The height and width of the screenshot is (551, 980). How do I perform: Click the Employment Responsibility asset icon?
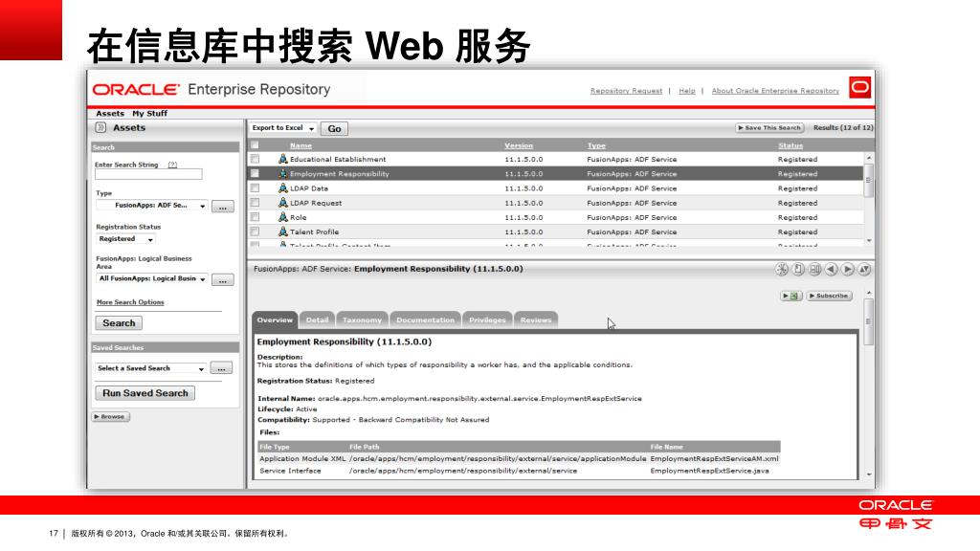click(x=282, y=174)
